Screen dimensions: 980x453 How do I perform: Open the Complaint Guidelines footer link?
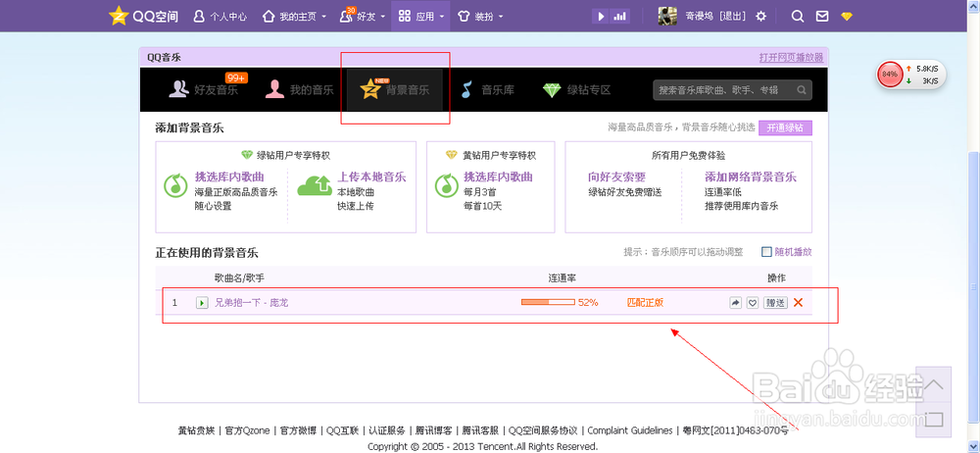[630, 430]
